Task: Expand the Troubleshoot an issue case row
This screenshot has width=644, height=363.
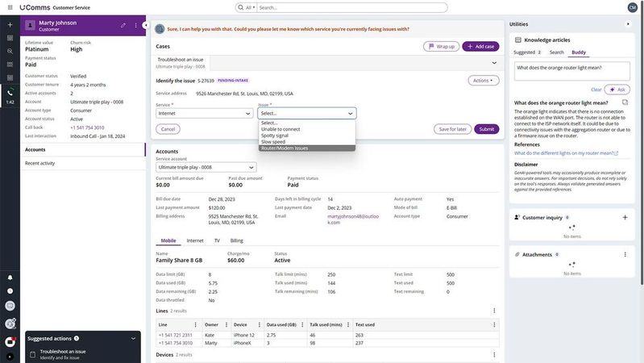Action: click(494, 63)
